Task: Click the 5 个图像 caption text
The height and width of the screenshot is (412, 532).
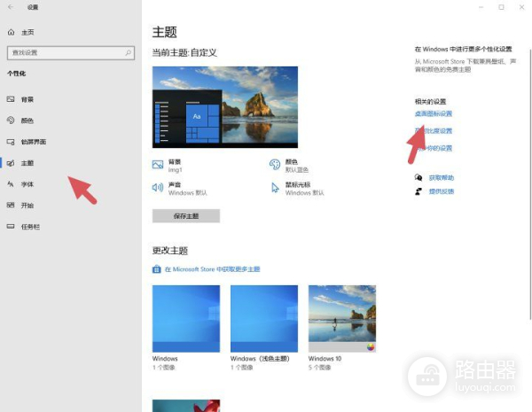Action: point(319,367)
